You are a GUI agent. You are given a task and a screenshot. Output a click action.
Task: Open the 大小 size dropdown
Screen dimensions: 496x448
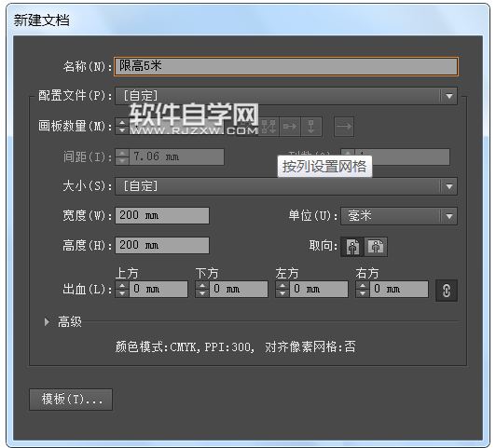[286, 186]
